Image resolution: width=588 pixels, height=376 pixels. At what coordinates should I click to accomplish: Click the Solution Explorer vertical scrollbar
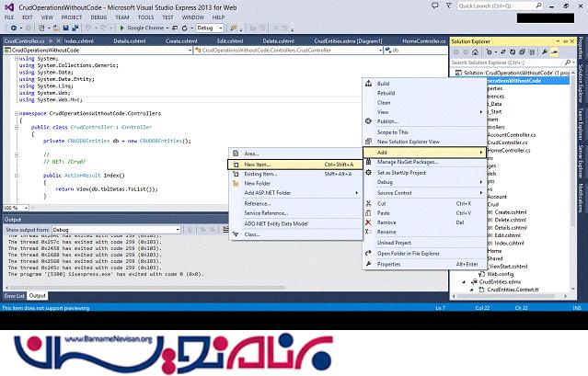pyautogui.click(x=572, y=150)
